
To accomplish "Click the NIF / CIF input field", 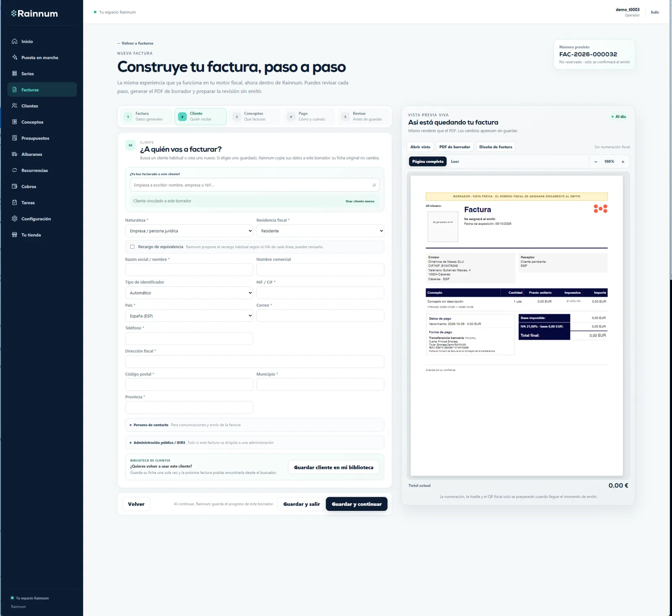I will coord(320,292).
